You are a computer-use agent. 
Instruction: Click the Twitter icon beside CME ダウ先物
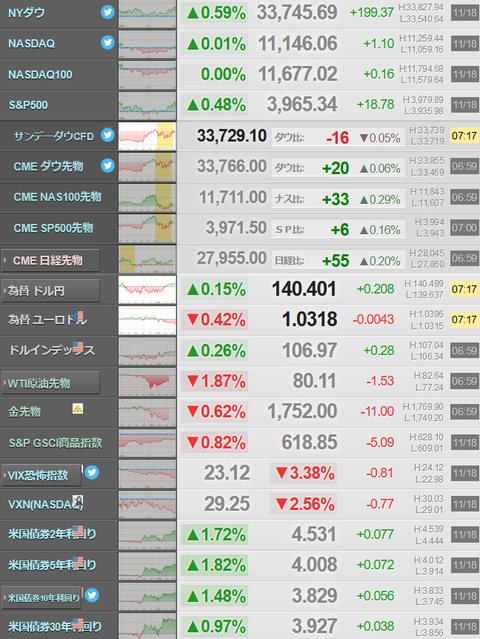click(x=108, y=165)
